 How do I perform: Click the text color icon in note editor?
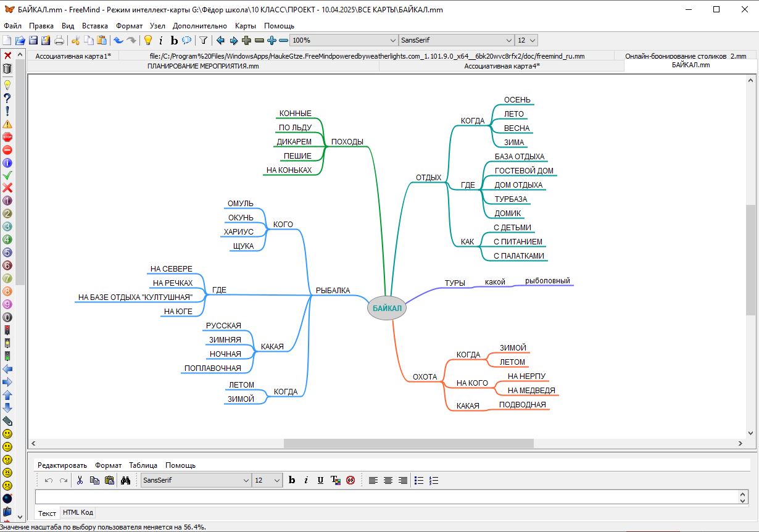point(335,480)
